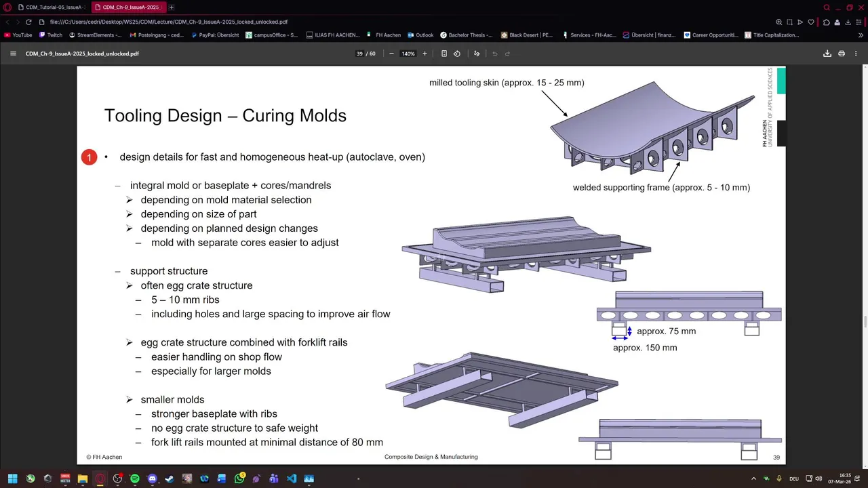The height and width of the screenshot is (488, 868).
Task: Edit the page number field showing 39
Action: 359,54
